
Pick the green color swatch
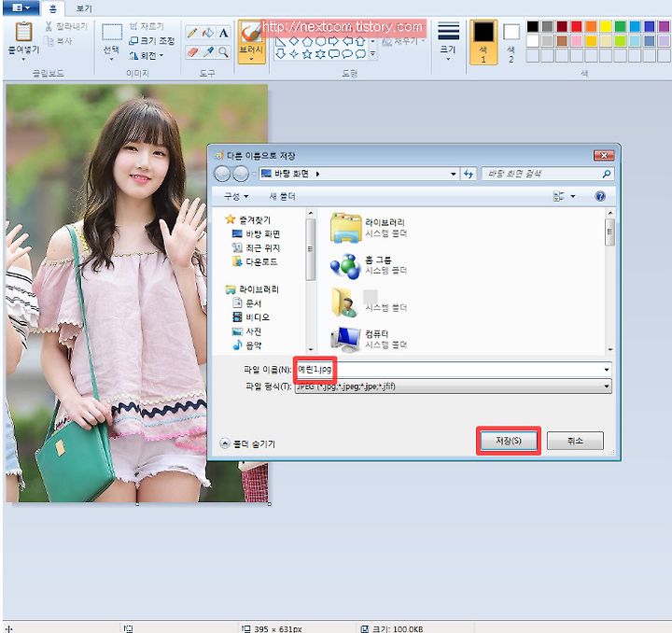(620, 26)
